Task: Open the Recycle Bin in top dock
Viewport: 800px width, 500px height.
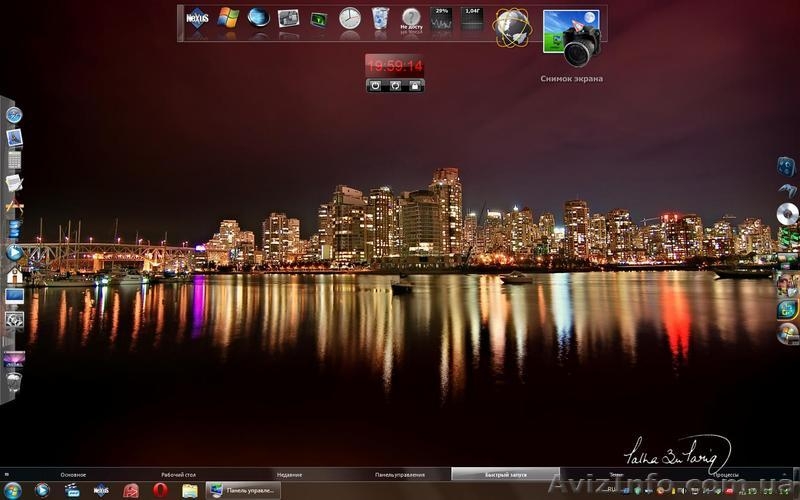Action: point(380,18)
